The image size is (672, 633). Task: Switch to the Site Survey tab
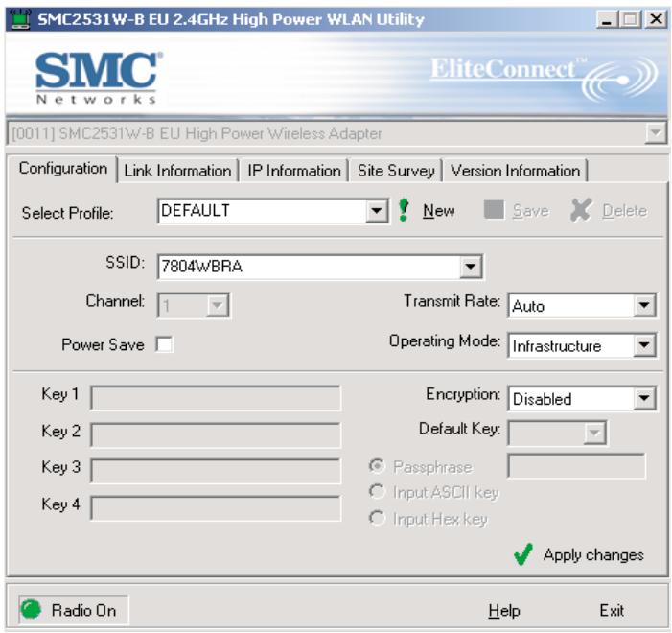click(x=396, y=171)
